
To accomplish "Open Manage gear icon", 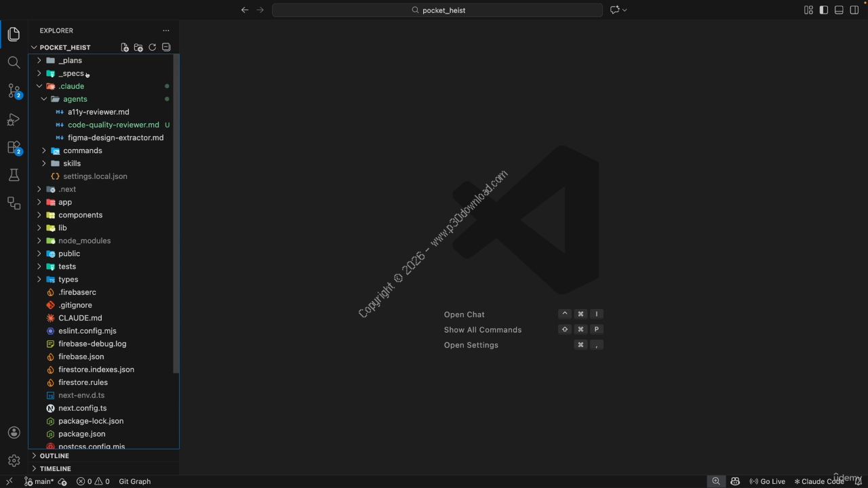I will pyautogui.click(x=14, y=461).
